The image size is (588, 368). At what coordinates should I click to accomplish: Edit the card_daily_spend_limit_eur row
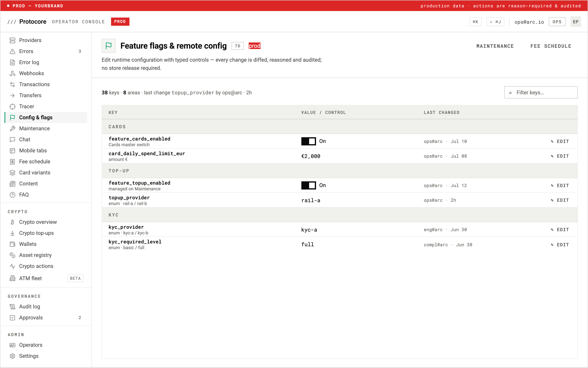click(x=560, y=156)
